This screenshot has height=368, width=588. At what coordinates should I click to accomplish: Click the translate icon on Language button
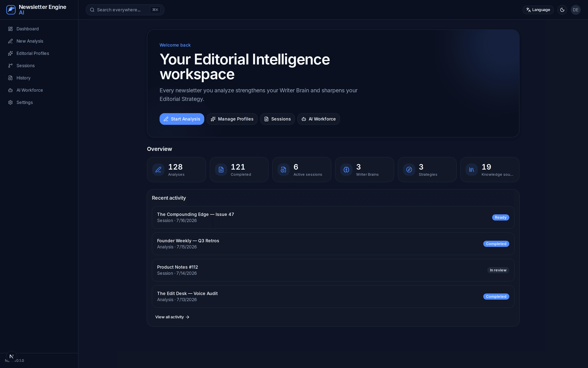tap(528, 10)
